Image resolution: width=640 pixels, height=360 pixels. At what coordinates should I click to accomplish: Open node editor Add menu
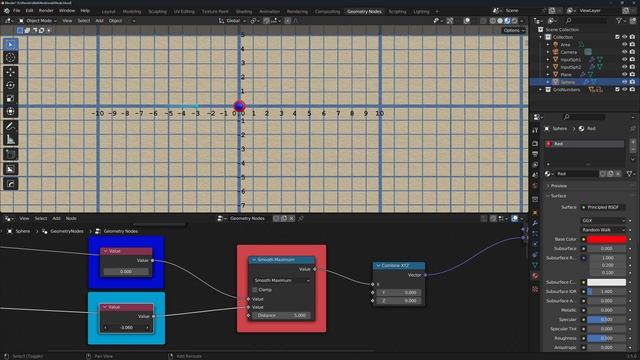point(56,219)
